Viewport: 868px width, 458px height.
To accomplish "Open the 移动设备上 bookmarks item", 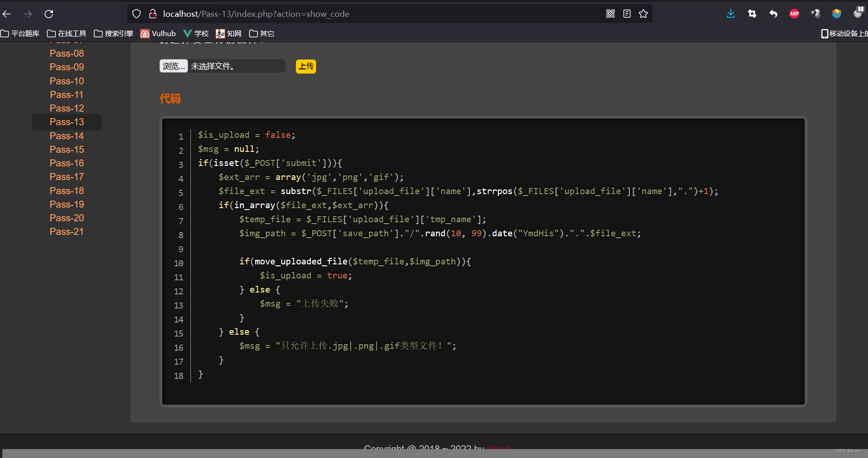I will (x=844, y=34).
